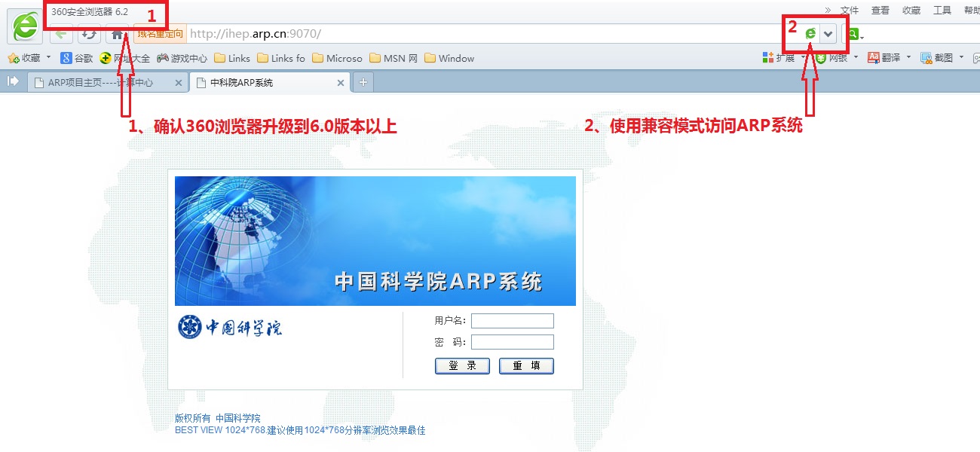Open the 工具 menu

(942, 10)
